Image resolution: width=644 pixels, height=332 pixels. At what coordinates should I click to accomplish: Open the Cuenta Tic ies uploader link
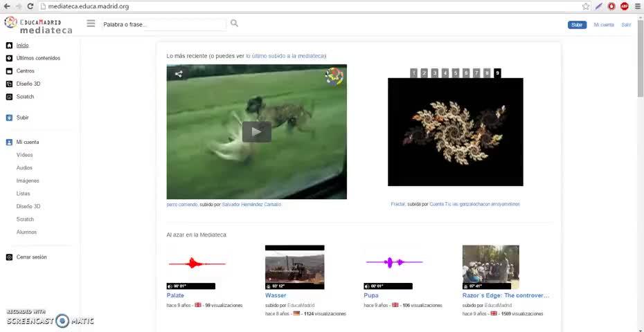pyautogui.click(x=475, y=204)
